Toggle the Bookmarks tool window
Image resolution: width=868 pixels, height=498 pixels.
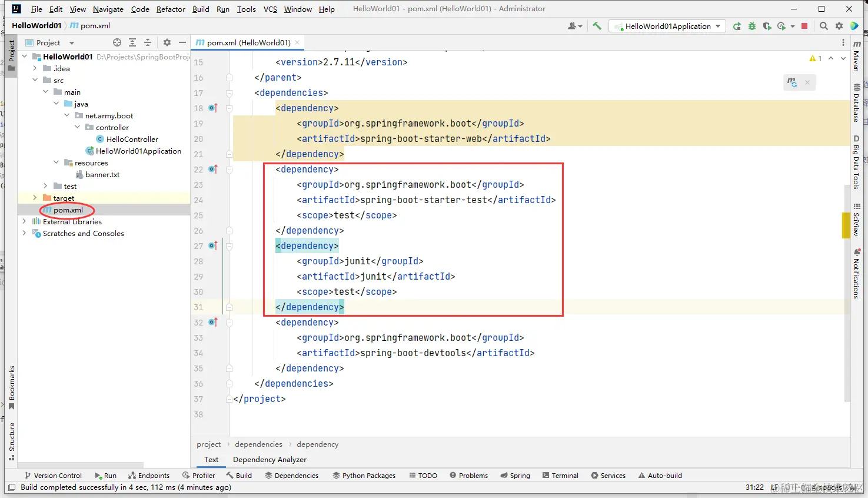click(12, 387)
